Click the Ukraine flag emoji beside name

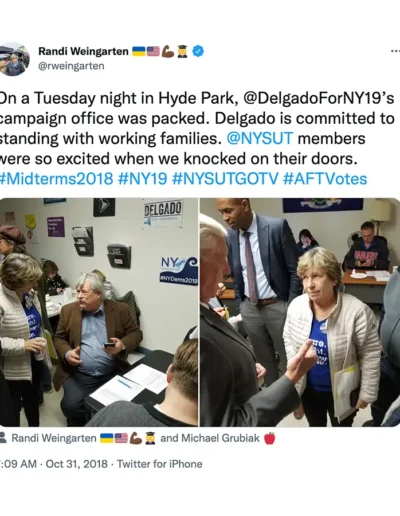139,51
